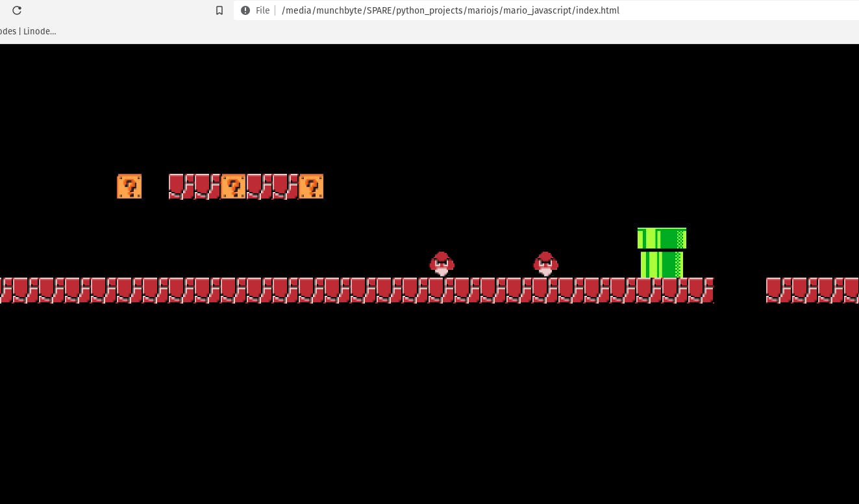
Task: Open the Linode bookmark in bookmarks bar
Action: 28,31
